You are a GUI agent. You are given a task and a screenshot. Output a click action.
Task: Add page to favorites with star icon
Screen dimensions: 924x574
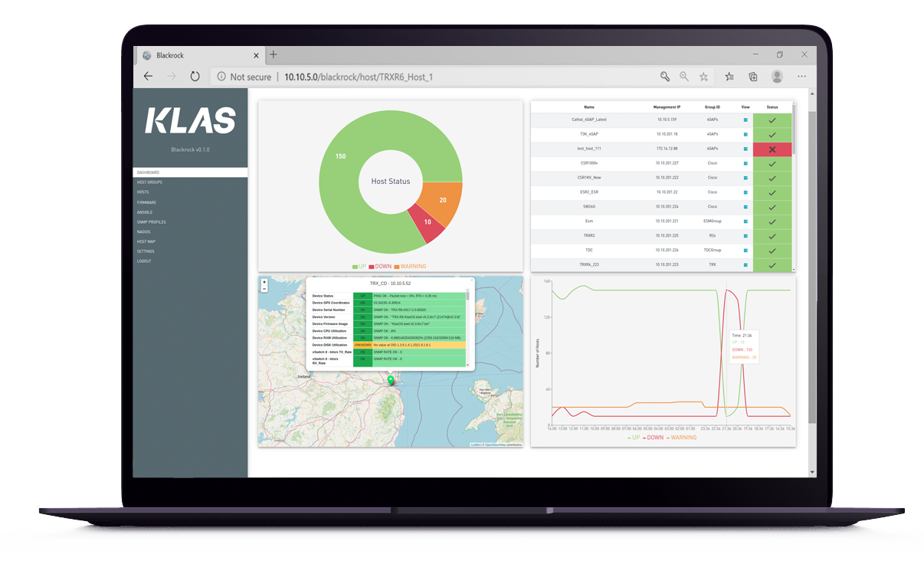tap(703, 77)
